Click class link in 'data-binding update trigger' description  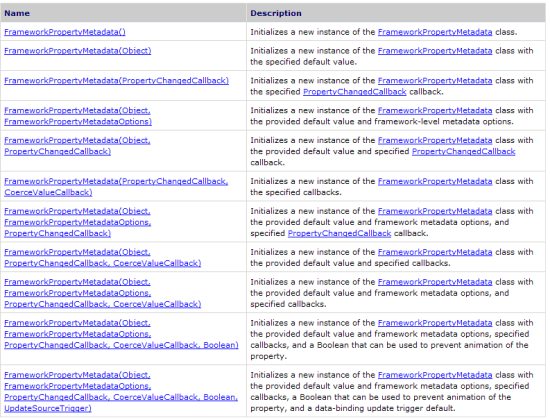[x=435, y=375]
